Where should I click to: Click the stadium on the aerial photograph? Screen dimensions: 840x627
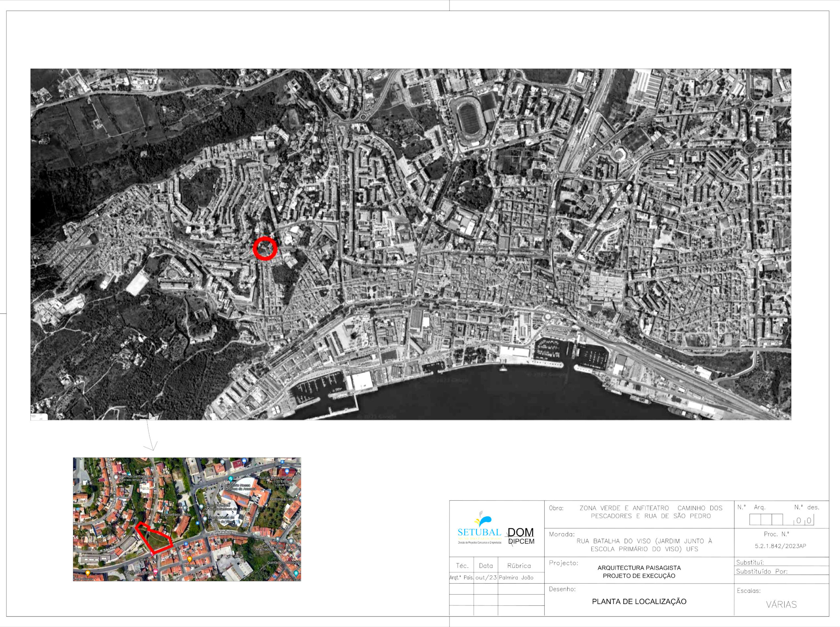tap(471, 119)
